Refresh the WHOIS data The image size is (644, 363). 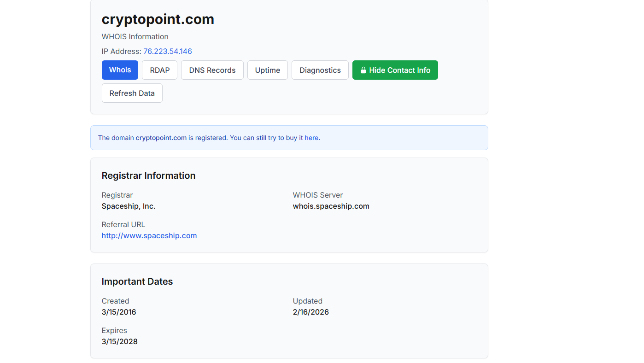132,93
